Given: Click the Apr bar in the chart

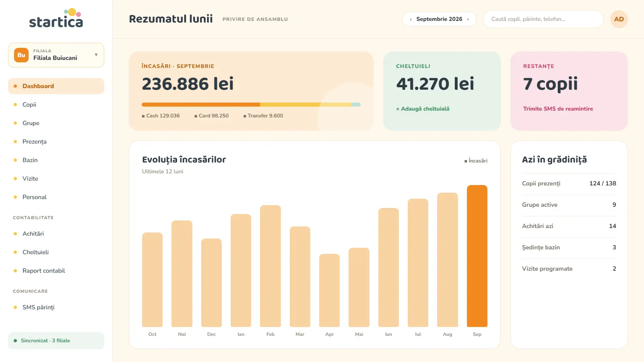Looking at the screenshot, I should (x=329, y=290).
